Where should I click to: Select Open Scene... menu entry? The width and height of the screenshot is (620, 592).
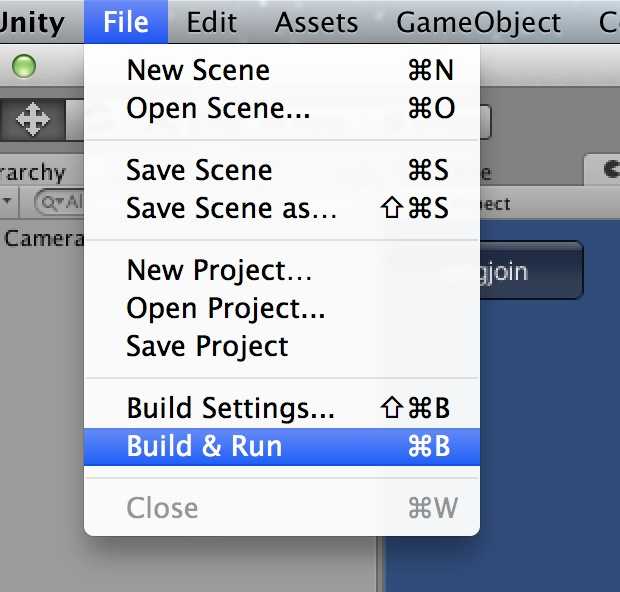tap(282, 108)
